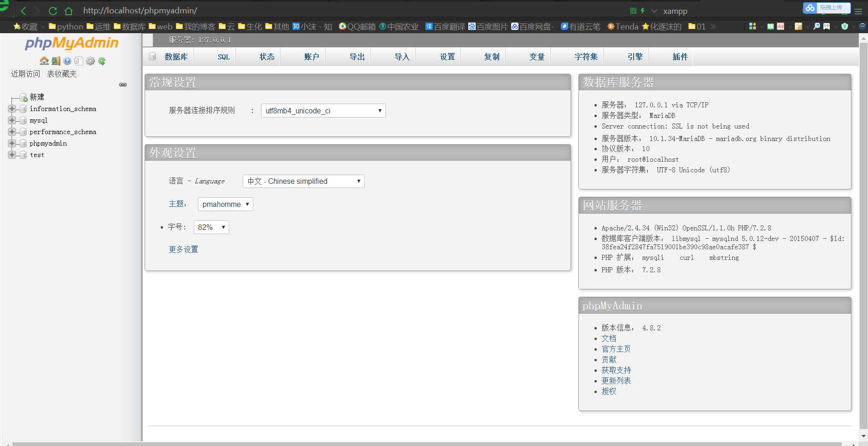The image size is (868, 446).
Task: Click the mysql database icon
Action: coord(23,120)
